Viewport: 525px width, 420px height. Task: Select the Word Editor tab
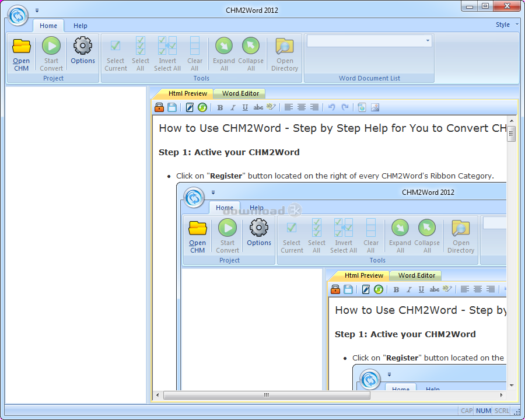click(240, 93)
